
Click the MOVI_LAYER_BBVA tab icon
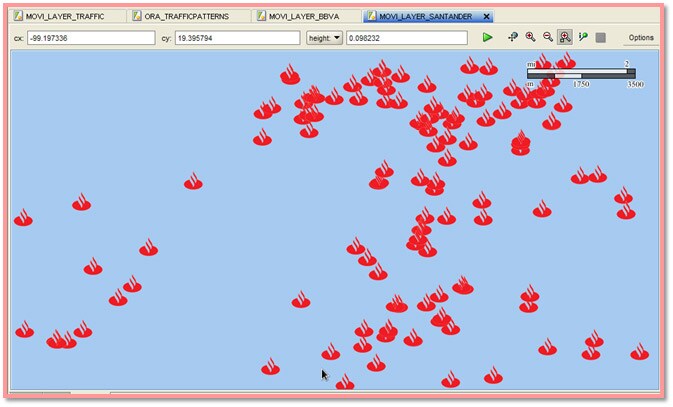click(x=261, y=16)
